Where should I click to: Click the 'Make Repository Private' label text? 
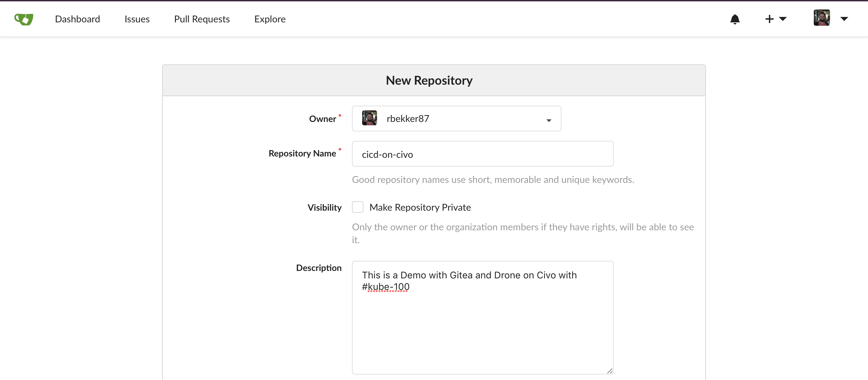tap(420, 207)
